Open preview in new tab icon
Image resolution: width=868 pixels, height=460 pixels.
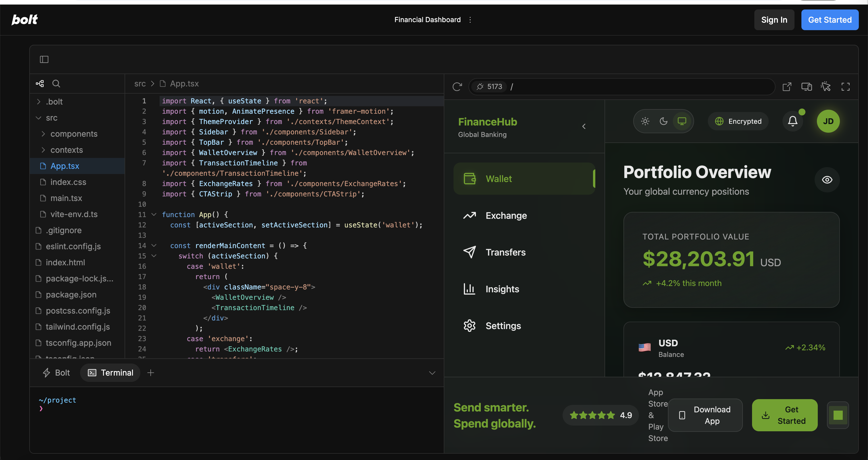click(x=786, y=87)
